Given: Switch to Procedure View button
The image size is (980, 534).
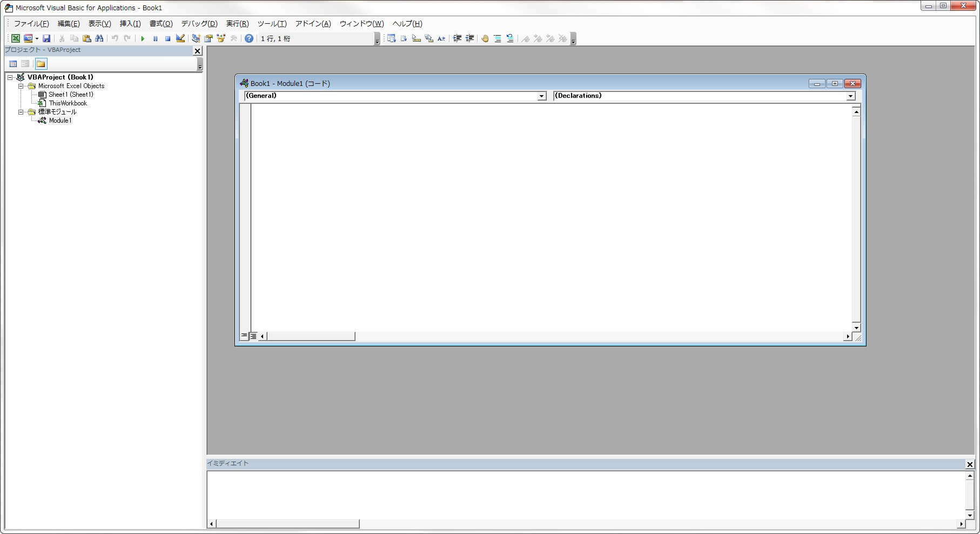Looking at the screenshot, I should [x=244, y=336].
